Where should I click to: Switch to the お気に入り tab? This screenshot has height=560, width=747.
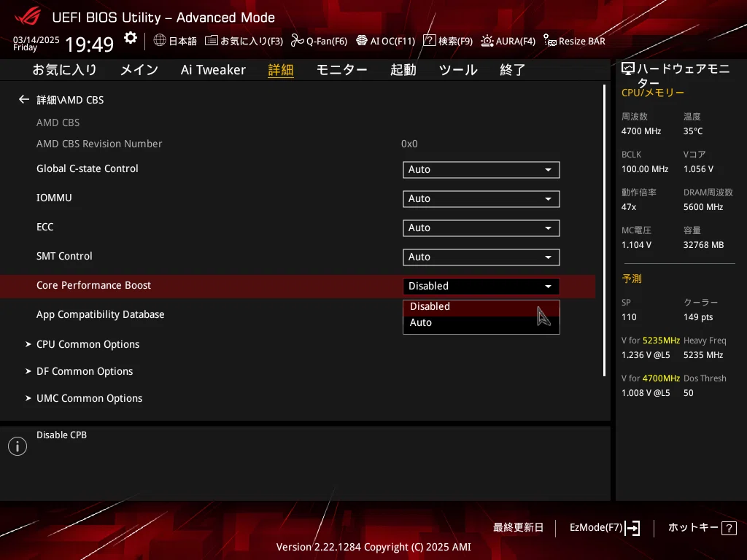click(x=64, y=70)
